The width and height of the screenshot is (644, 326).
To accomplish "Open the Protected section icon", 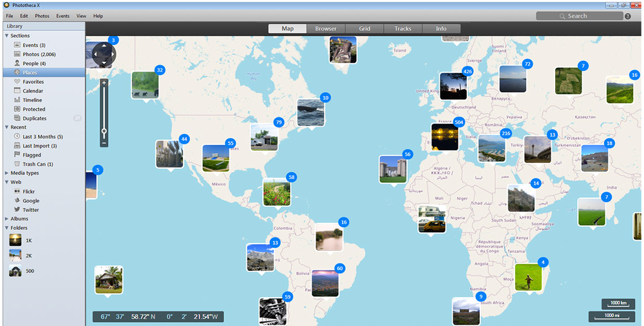I will click(17, 109).
